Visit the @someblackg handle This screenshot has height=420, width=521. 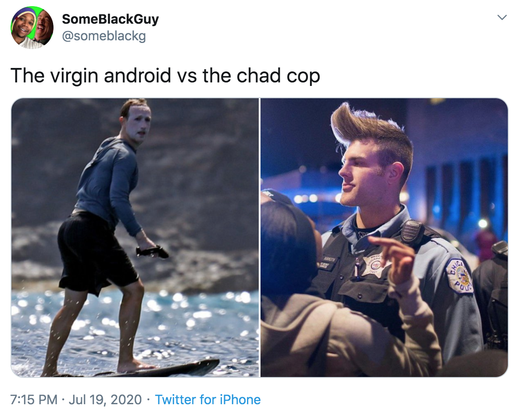click(104, 36)
